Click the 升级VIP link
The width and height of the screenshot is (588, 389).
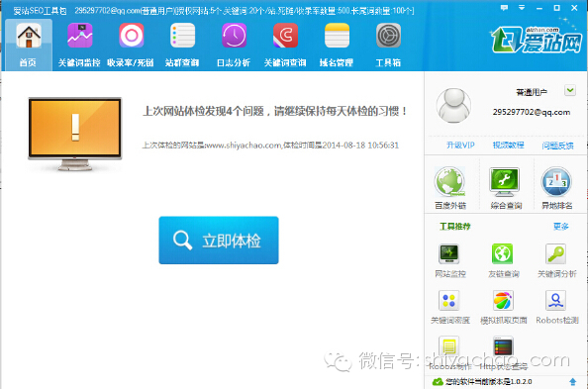(460, 146)
